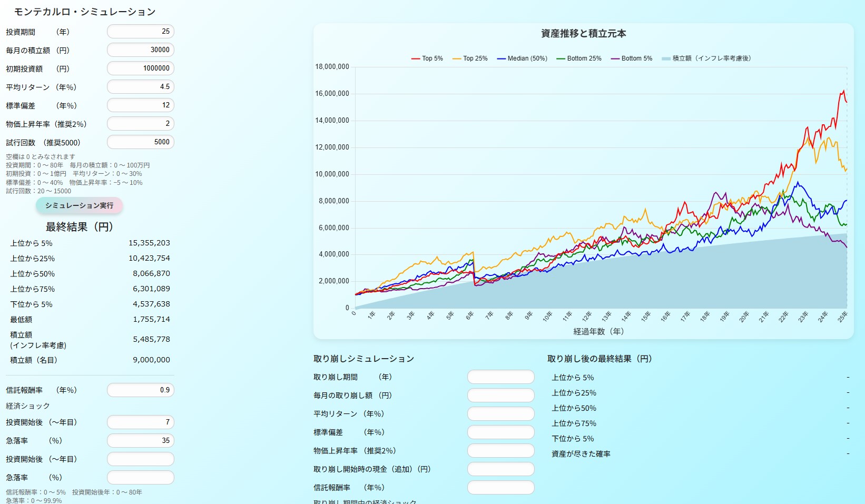Click the 物価上昇年率 input field

pos(140,124)
